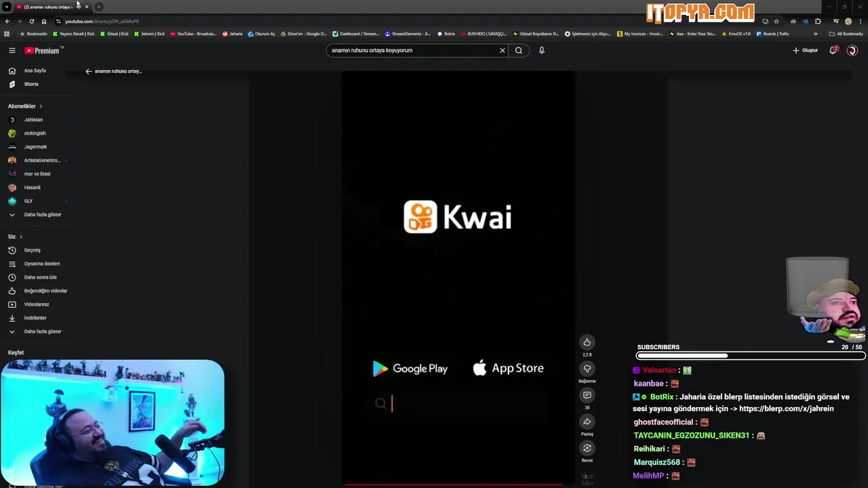Go to Ana Sayfa in the sidebar
This screenshot has height=488, width=868.
[x=35, y=70]
